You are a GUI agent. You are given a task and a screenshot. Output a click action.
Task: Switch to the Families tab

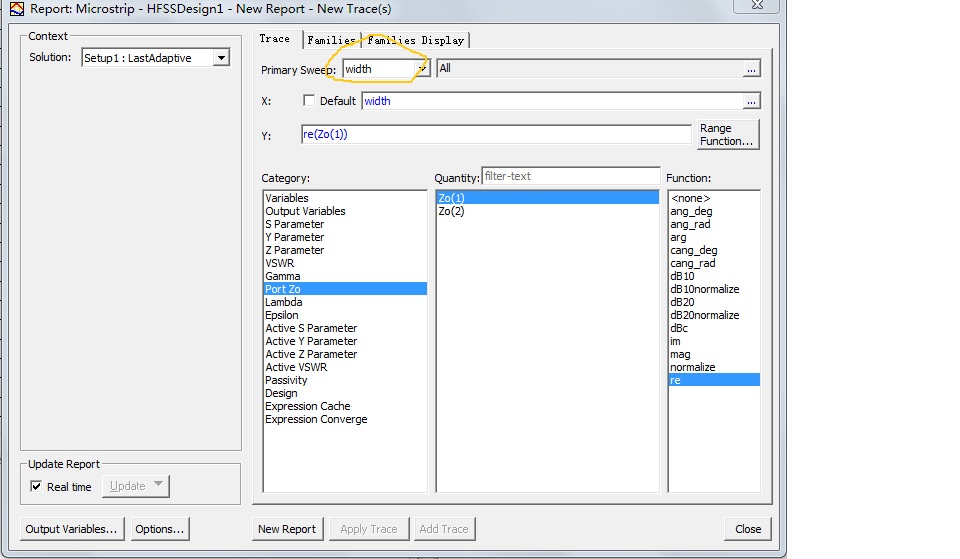(332, 40)
